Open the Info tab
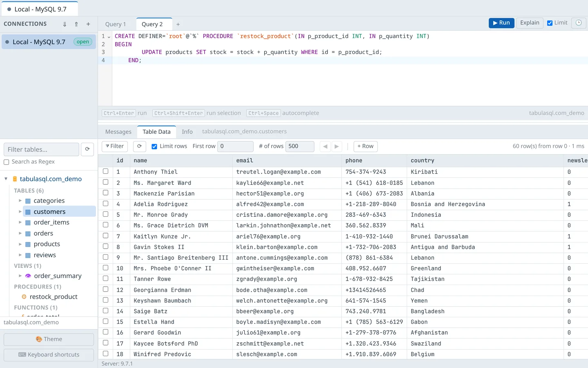The image size is (588, 368). [187, 132]
